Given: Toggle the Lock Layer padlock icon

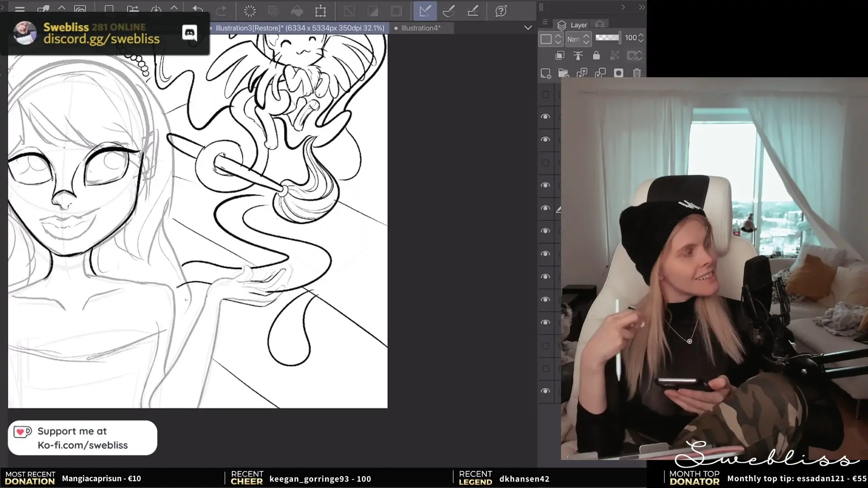Looking at the screenshot, I should [596, 56].
